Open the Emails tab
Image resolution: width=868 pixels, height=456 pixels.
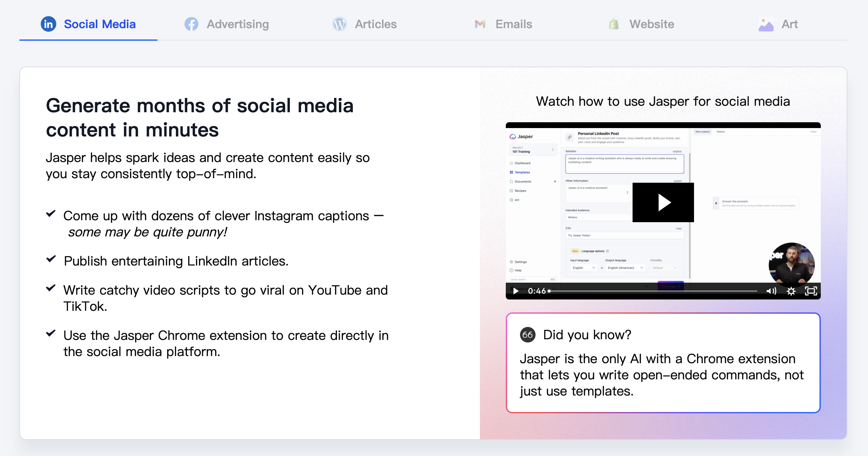503,24
